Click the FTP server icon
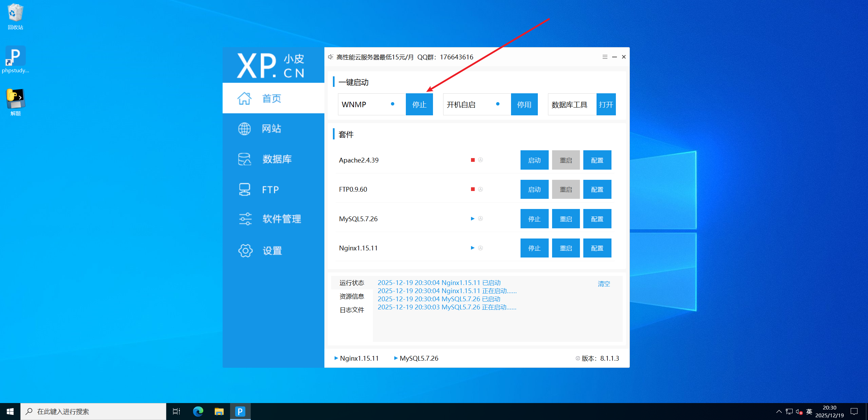This screenshot has height=420, width=868. [x=244, y=190]
